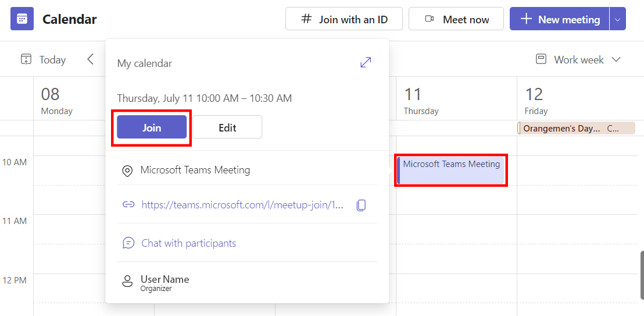Screen dimensions: 644x316
Task: Select Thursday's Microsoft Teams Meeting event
Action: [x=451, y=169]
